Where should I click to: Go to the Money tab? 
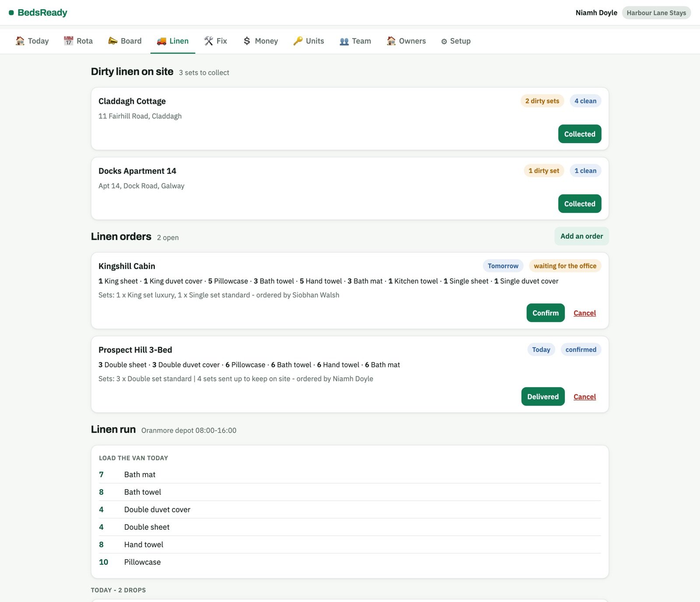click(x=260, y=41)
